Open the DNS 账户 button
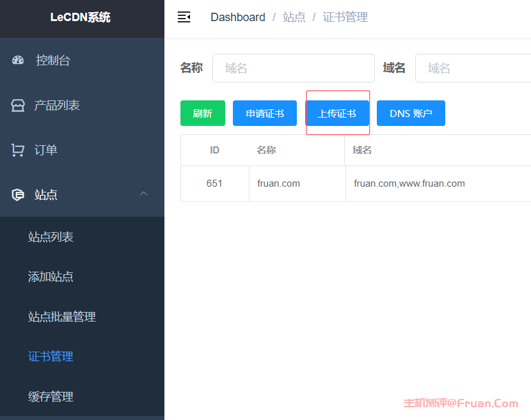531x420 pixels. [411, 113]
